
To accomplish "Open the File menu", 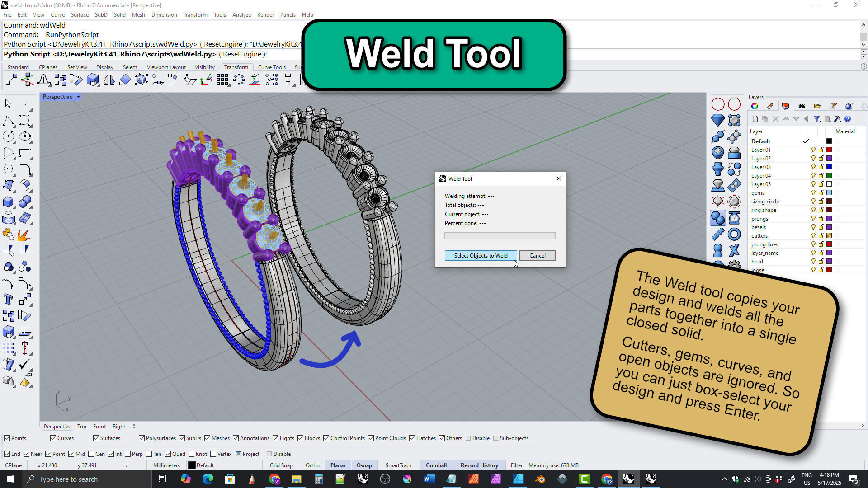I will click(x=7, y=15).
